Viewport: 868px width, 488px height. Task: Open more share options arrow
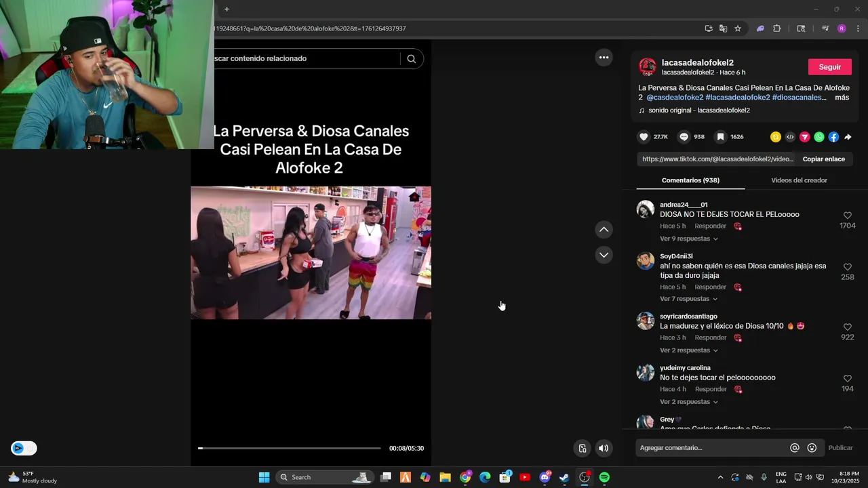click(x=848, y=137)
